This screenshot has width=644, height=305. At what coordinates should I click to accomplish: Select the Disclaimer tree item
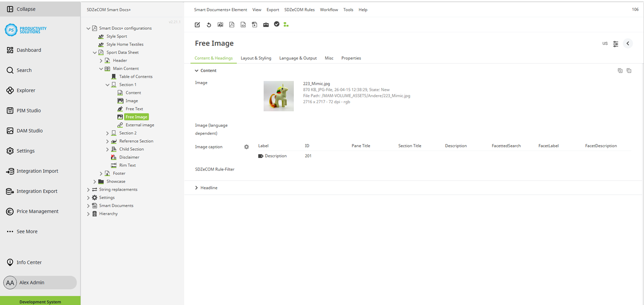pyautogui.click(x=129, y=157)
